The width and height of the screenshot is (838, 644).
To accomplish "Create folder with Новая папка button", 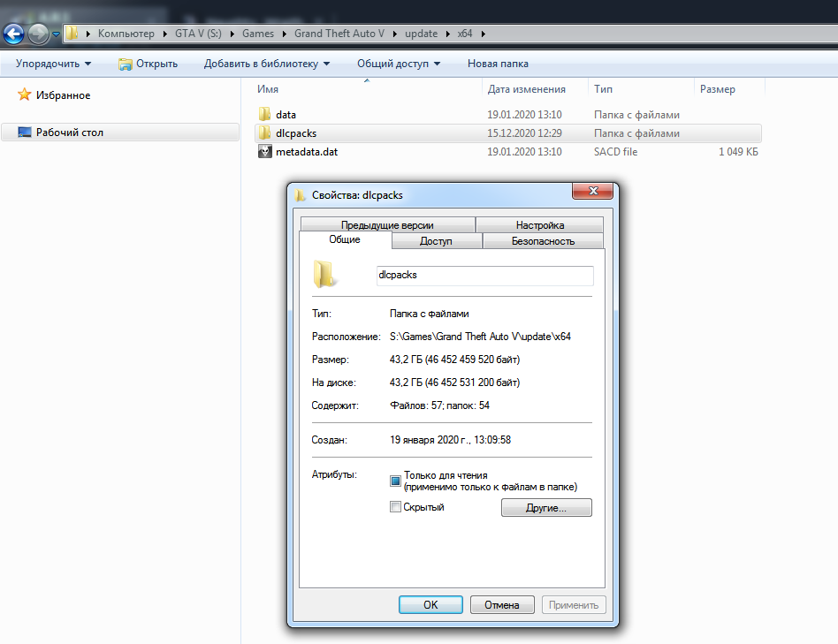I will tap(498, 64).
